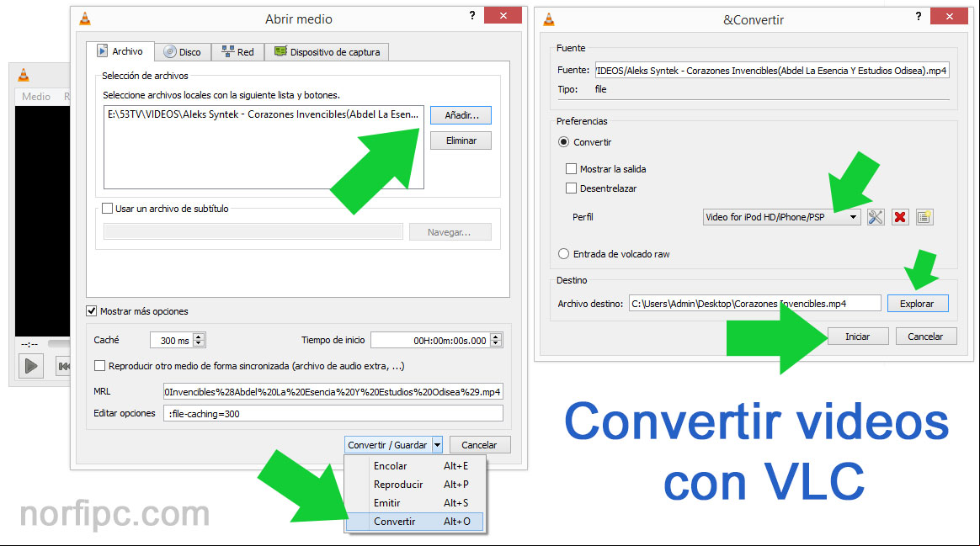Open the Medio menu in VLC player
The image size is (980, 546).
pyautogui.click(x=35, y=96)
